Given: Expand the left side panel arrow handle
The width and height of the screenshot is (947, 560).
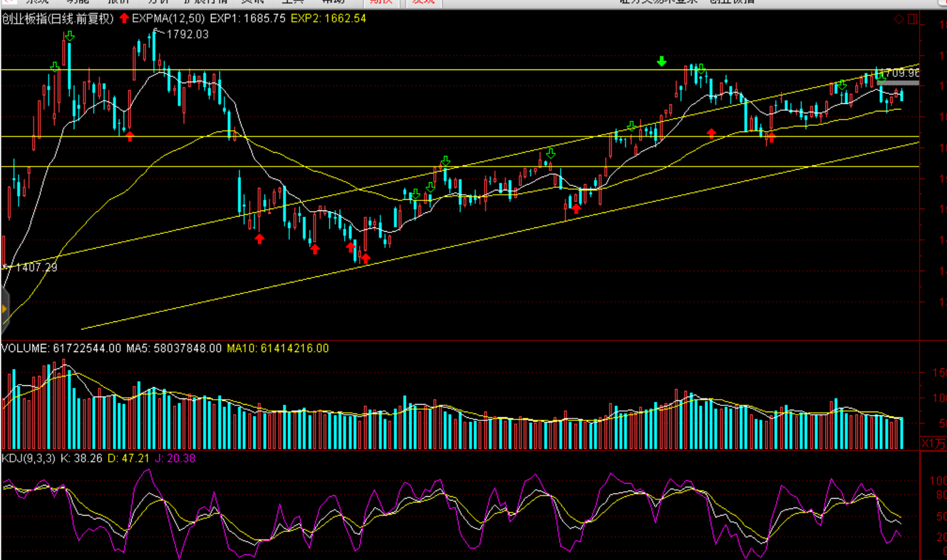Looking at the screenshot, I should pyautogui.click(x=4, y=309).
